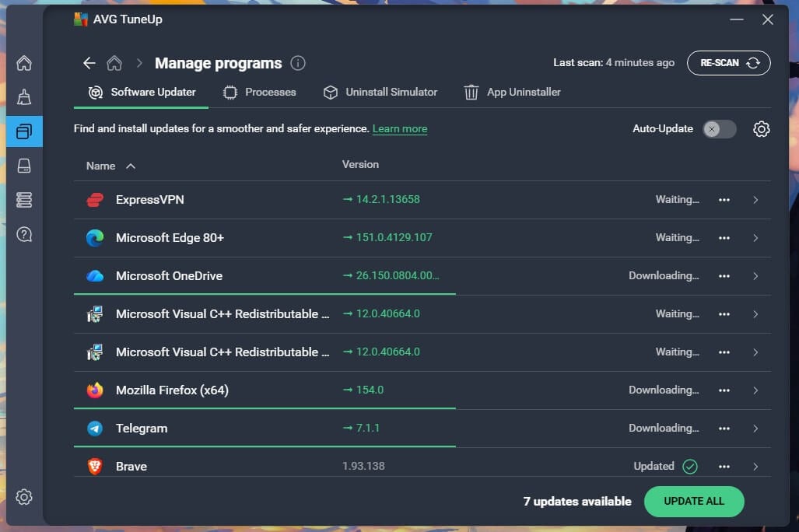The image size is (799, 532).
Task: Click the AVG TuneUp logo icon
Action: [x=81, y=19]
